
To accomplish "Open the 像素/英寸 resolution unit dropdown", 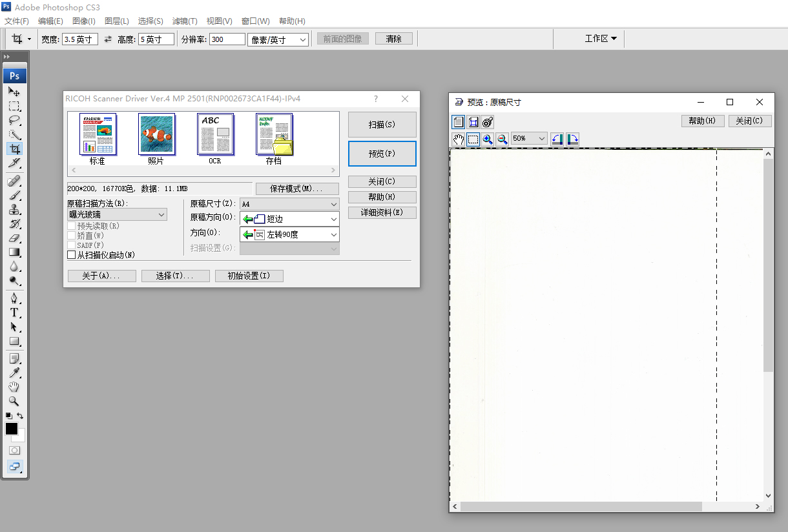I will [278, 39].
